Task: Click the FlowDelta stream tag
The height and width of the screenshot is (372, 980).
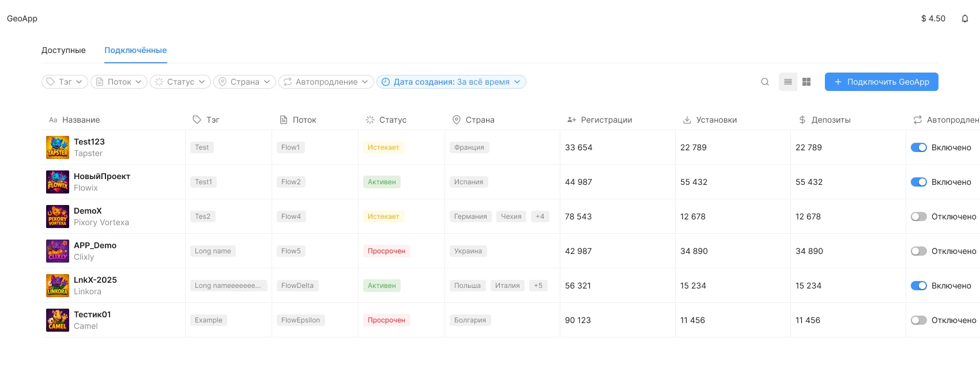Action: 297,286
